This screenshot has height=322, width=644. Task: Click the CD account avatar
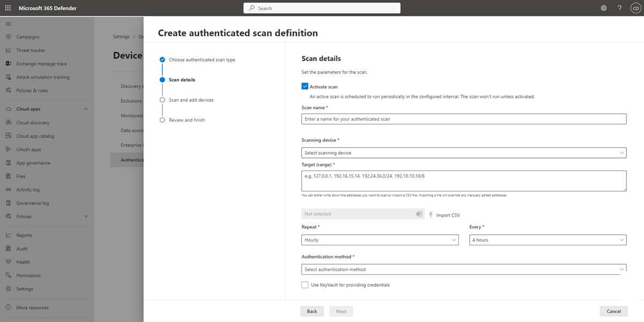tap(635, 8)
